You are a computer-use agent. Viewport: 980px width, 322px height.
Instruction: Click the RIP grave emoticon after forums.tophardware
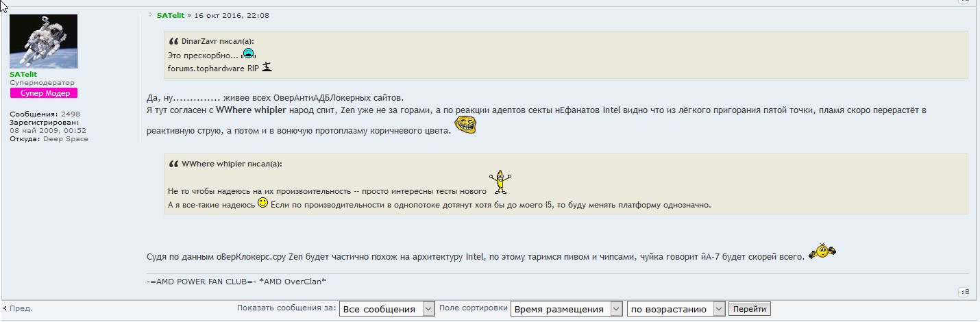click(x=267, y=67)
